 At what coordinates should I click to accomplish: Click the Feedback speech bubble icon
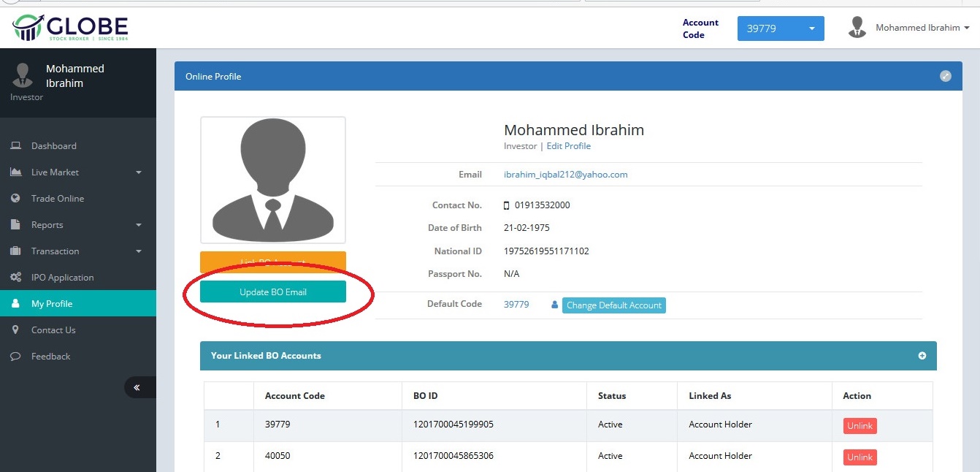[15, 357]
